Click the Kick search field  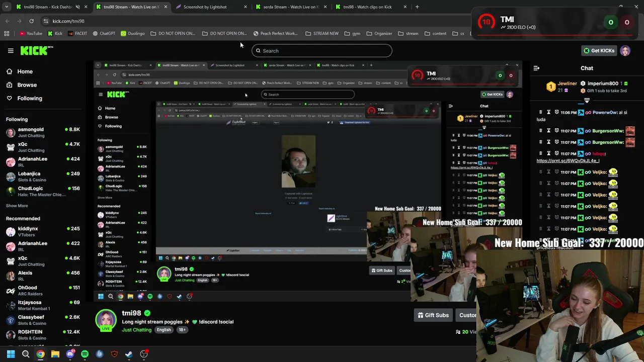coord(322,51)
